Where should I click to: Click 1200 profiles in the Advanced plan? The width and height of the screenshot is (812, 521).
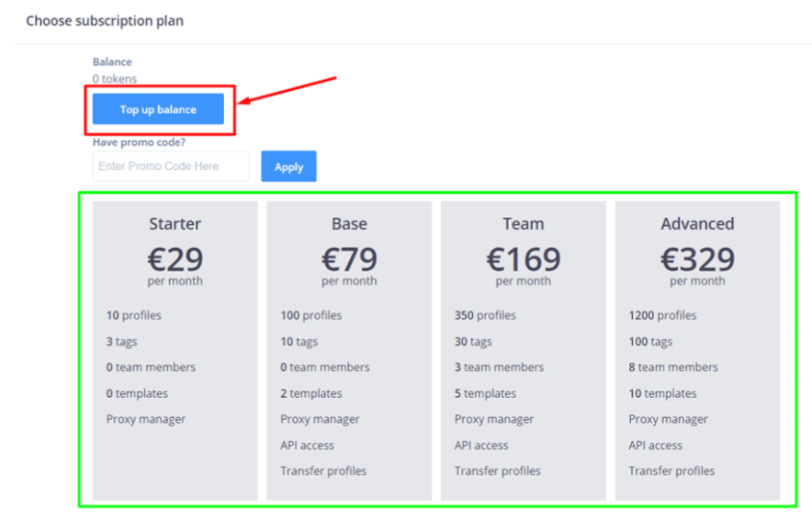pos(662,315)
